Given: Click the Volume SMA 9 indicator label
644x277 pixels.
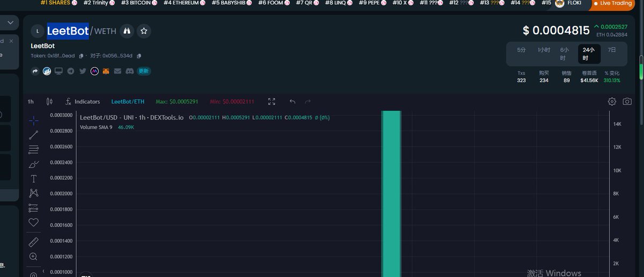Looking at the screenshot, I should (x=96, y=127).
